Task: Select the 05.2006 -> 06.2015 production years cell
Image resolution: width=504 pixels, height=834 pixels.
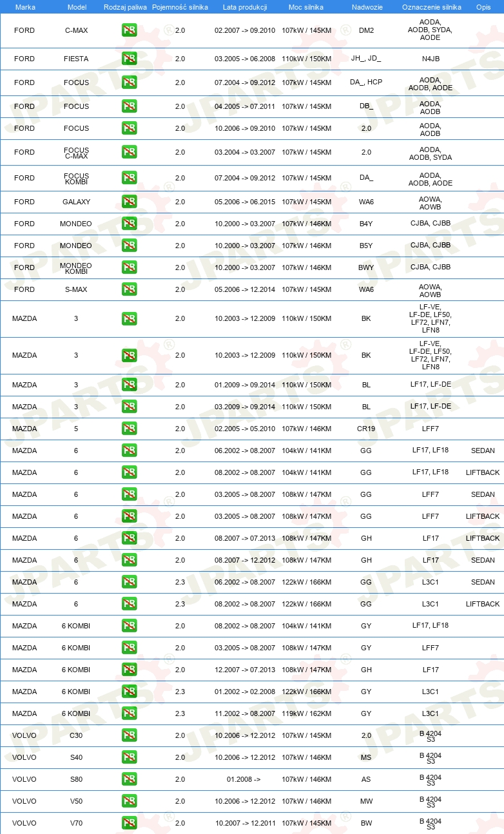Action: pyautogui.click(x=245, y=202)
